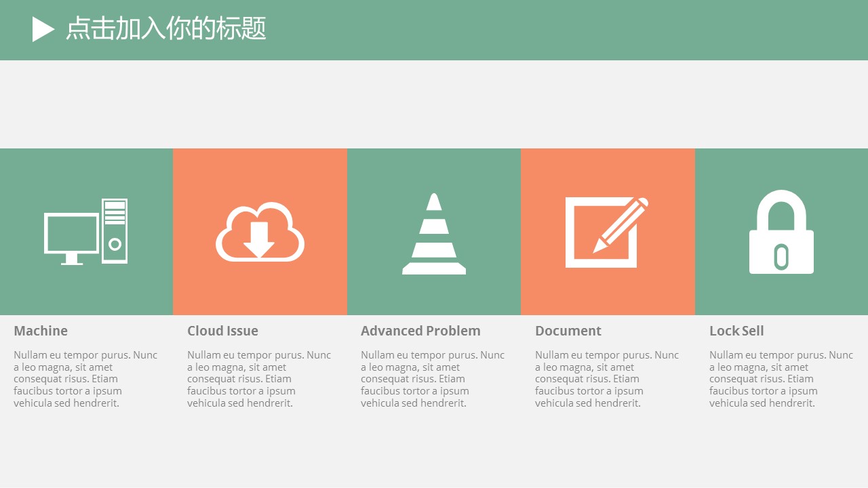
Task: Click the description under Lock Sell
Action: tap(781, 379)
